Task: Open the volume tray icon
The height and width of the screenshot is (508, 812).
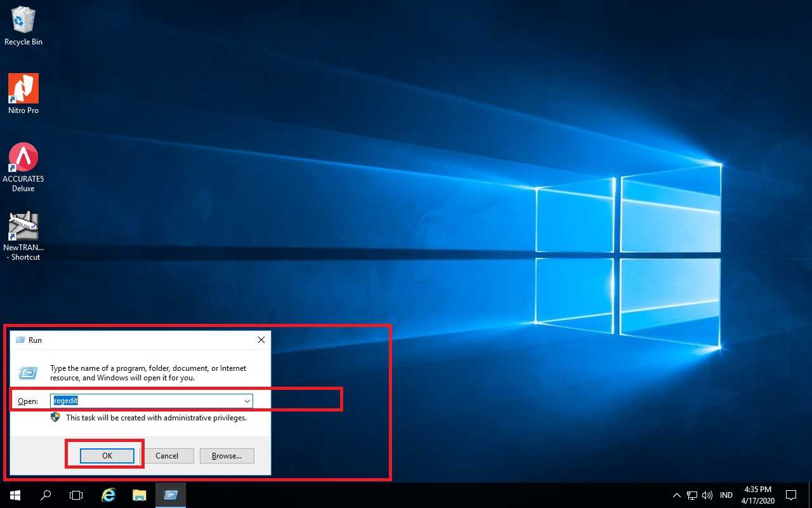Action: [707, 495]
